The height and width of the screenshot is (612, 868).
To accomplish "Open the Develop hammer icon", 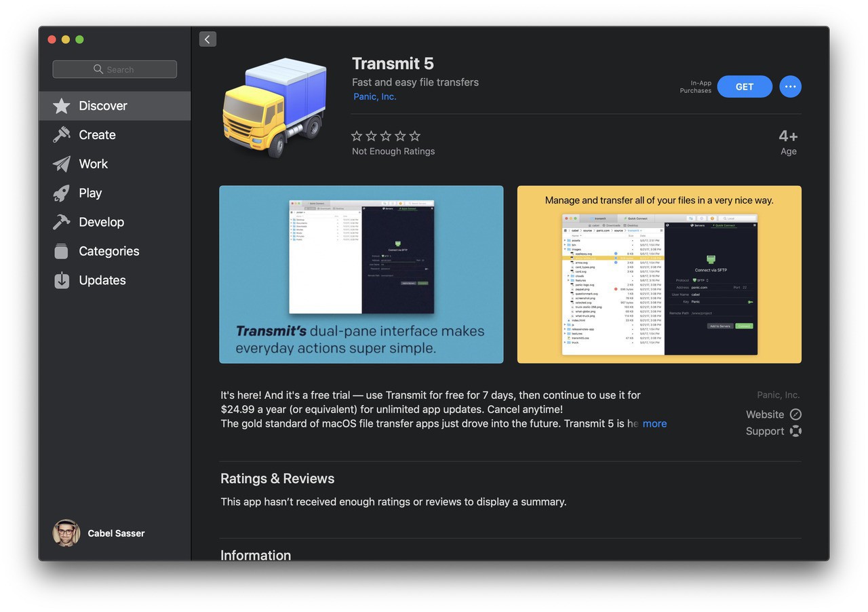I will click(x=62, y=222).
